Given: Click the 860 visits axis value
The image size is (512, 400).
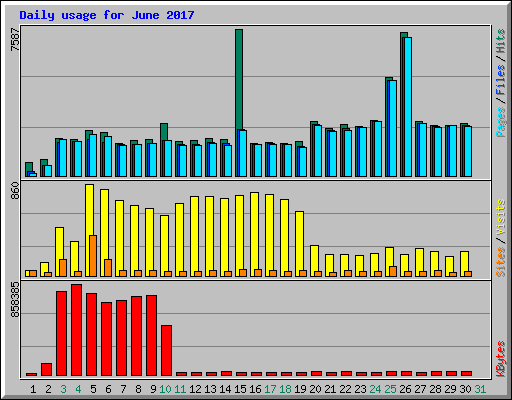Looking at the screenshot, I should tap(15, 191).
